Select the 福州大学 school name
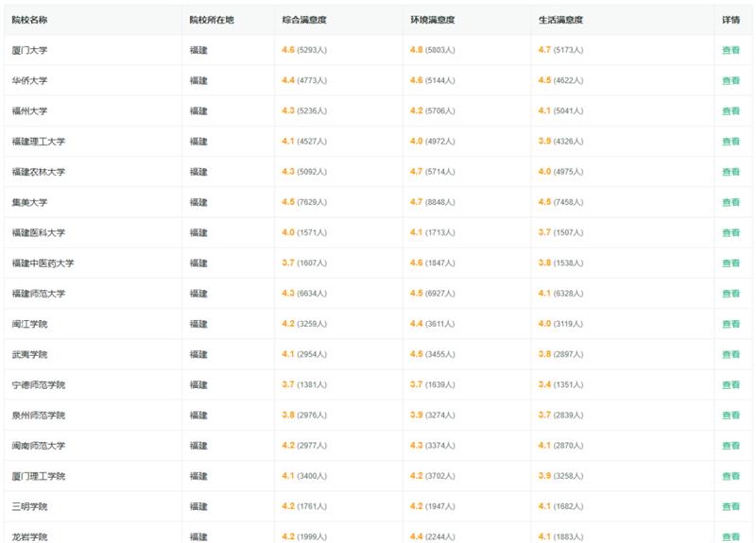 coord(29,110)
